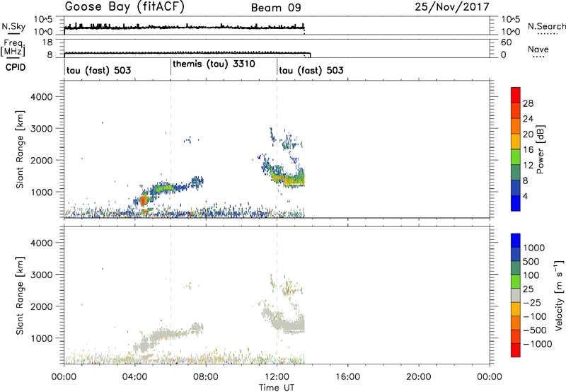The height and width of the screenshot is (392, 566).
Task: Click the red bottom Velocity colorbar segment
Action: (516, 350)
